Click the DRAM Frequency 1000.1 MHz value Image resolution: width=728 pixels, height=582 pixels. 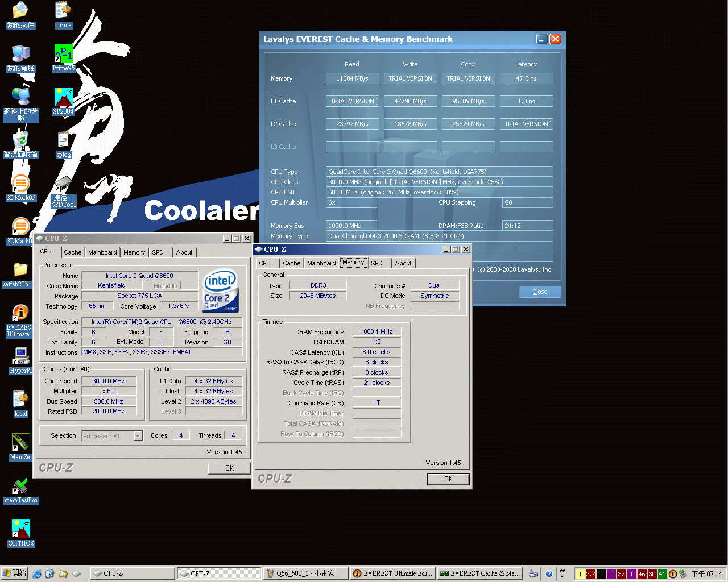point(377,331)
